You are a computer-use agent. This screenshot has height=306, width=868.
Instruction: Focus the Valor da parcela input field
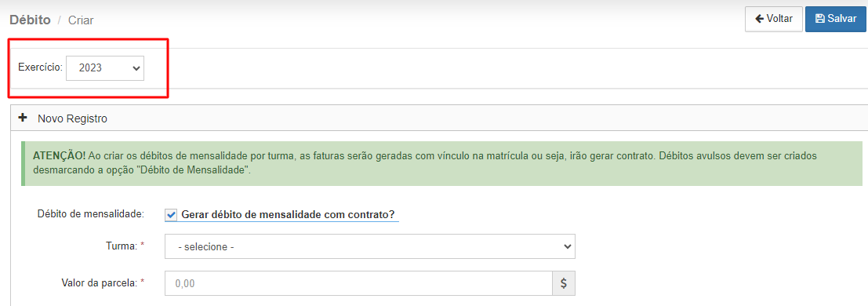click(358, 283)
